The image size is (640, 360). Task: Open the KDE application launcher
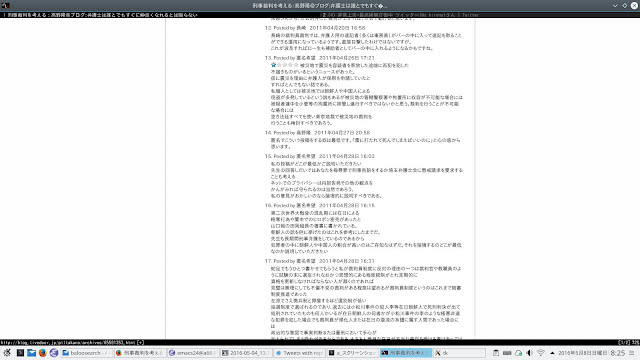click(7, 353)
